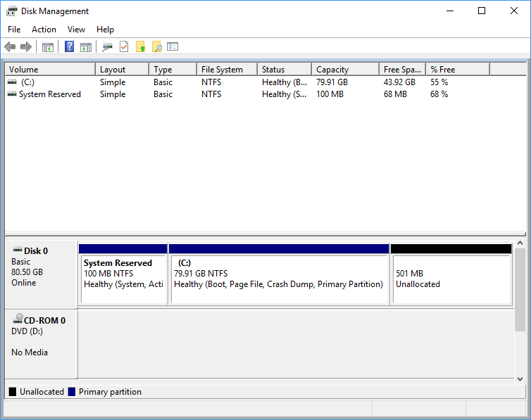Click the 68 MB free space cell

tap(395, 94)
